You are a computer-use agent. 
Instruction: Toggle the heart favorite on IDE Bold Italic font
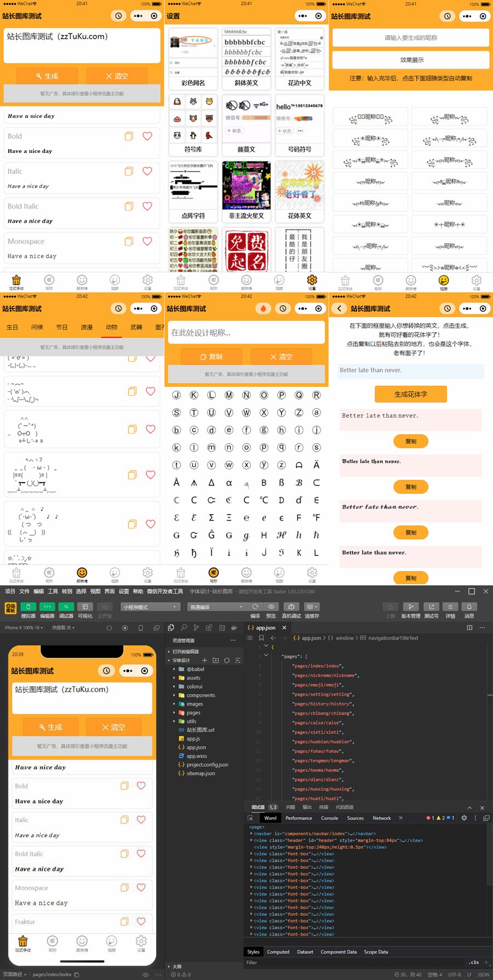click(141, 853)
